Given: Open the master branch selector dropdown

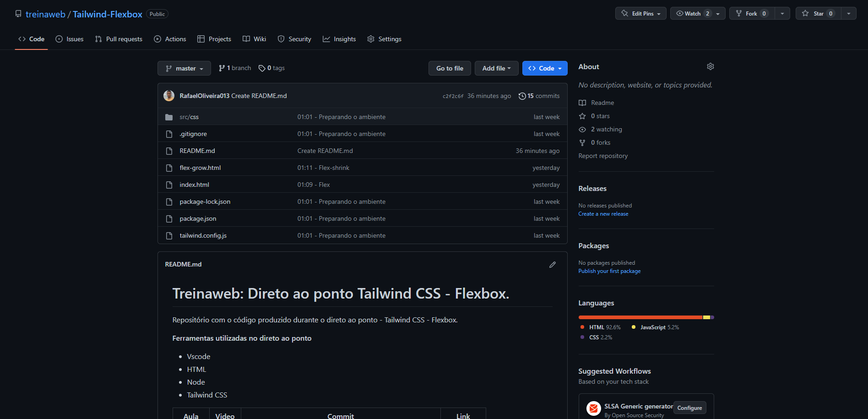Looking at the screenshot, I should pos(184,68).
